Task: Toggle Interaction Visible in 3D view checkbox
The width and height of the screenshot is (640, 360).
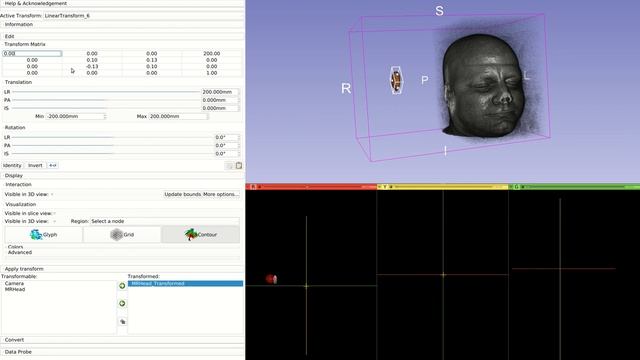Action: [x=52, y=194]
